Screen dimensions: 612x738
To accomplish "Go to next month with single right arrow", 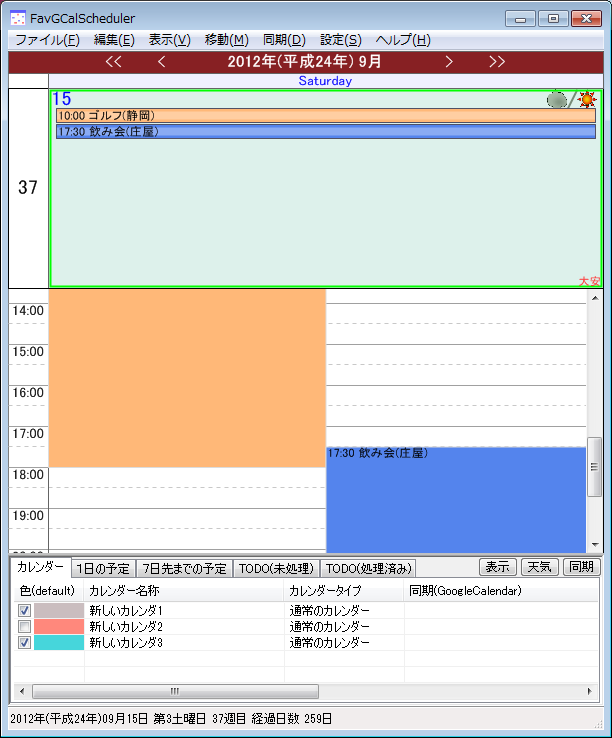I will (x=449, y=62).
